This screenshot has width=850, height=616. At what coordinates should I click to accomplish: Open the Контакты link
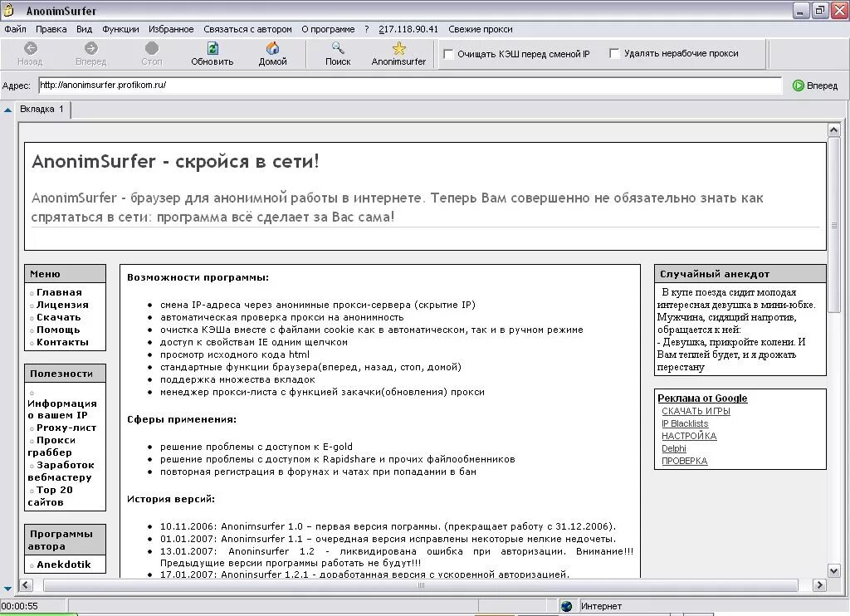(x=62, y=342)
